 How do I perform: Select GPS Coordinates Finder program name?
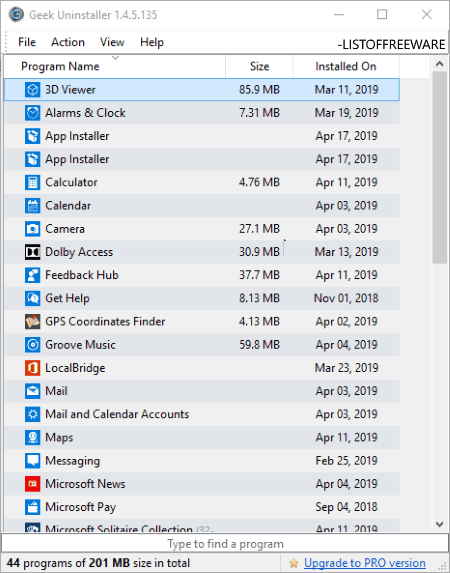click(x=105, y=322)
